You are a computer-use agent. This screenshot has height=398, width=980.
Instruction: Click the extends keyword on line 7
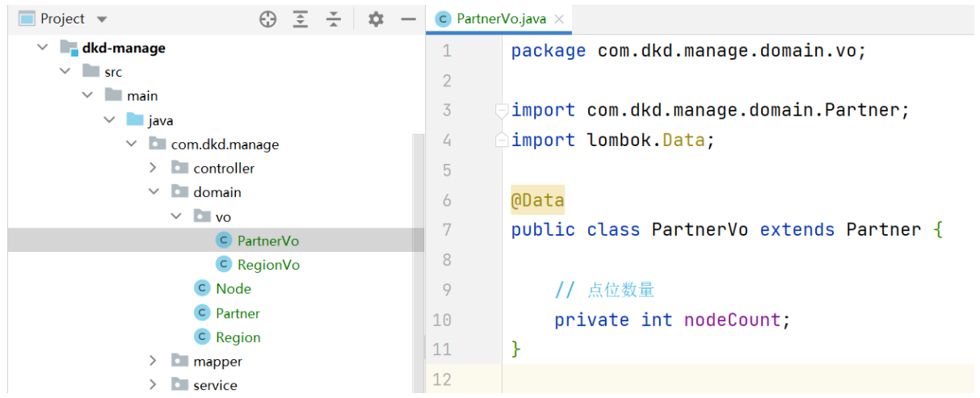pyautogui.click(x=797, y=230)
